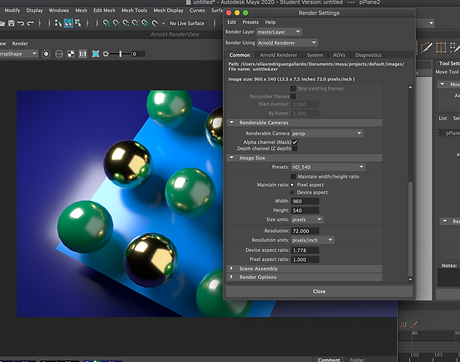Select by object type mode icon
The height and width of the screenshot is (362, 460).
(x=68, y=23)
